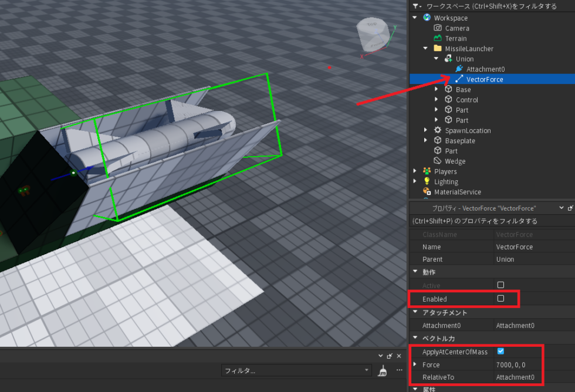Uncheck the ApplyAtCenterOfMass checkbox
The width and height of the screenshot is (575, 392).
click(x=500, y=352)
